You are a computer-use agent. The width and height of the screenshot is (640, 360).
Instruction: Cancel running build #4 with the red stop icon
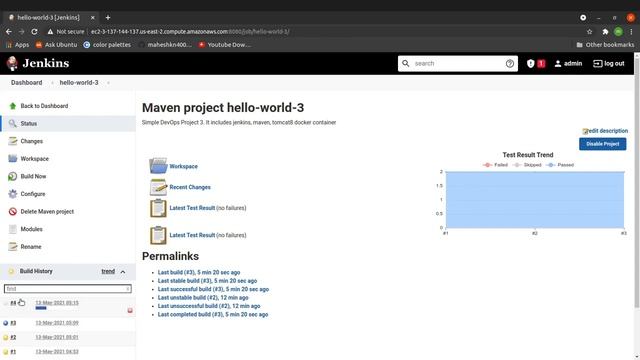(x=130, y=311)
